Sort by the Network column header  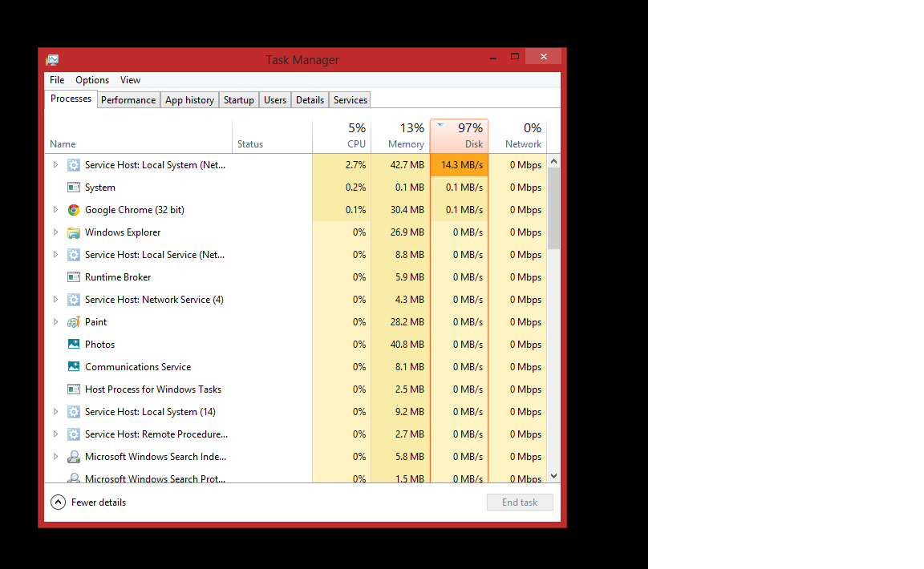pos(517,137)
